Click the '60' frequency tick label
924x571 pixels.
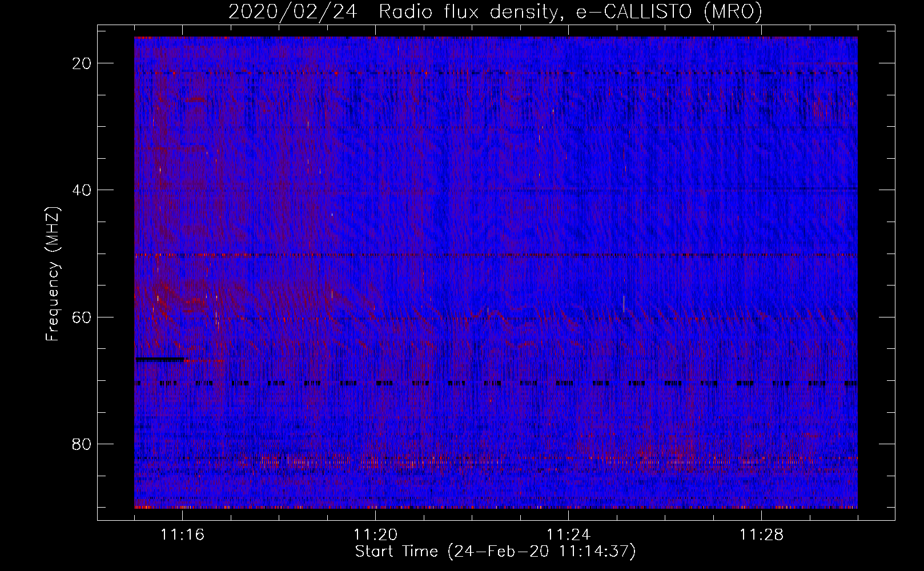pos(82,317)
